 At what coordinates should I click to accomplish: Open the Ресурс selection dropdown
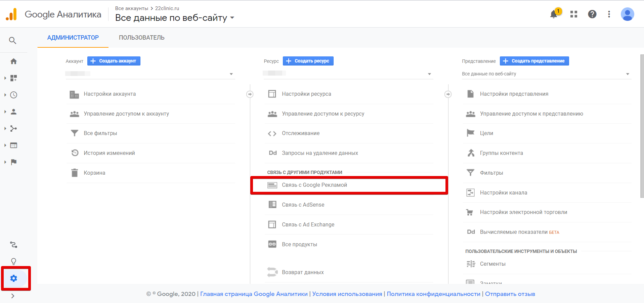click(348, 74)
